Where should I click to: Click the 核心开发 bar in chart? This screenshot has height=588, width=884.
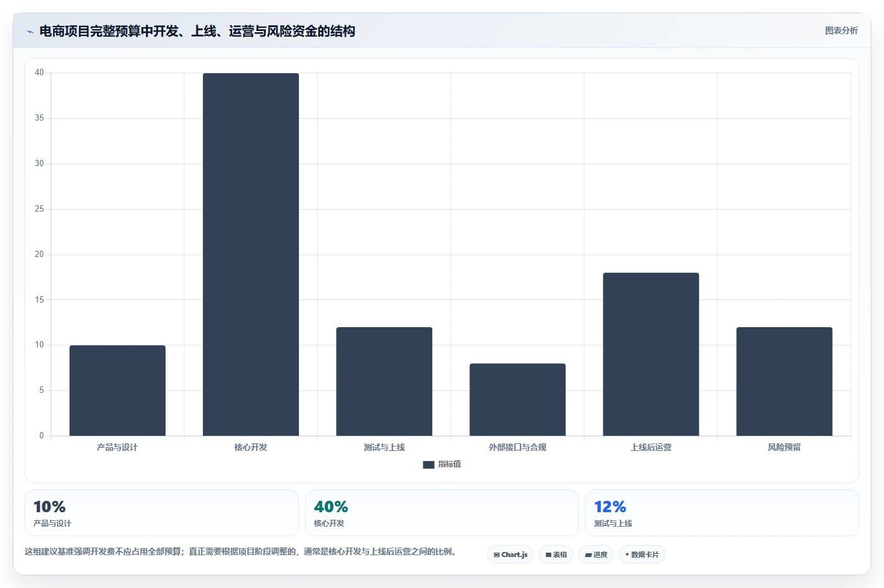coord(251,255)
